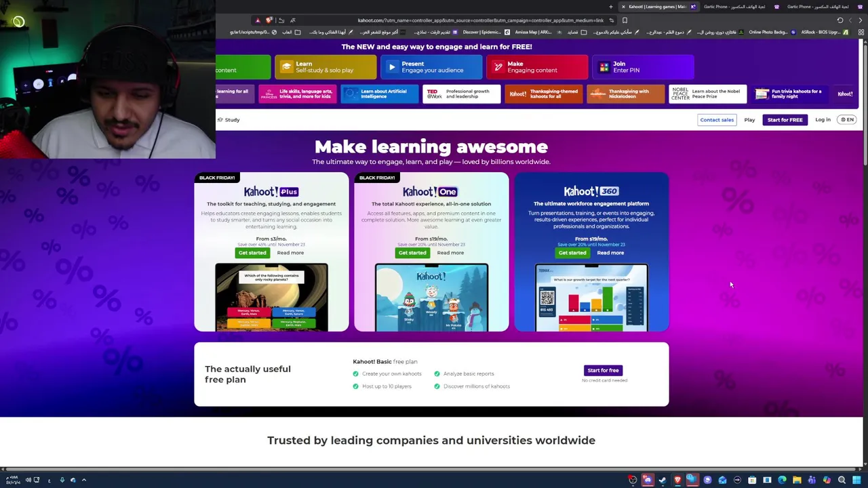Viewport: 868px width, 488px height.
Task: Open OBS Studio from the taskbar
Action: pyautogui.click(x=633, y=480)
